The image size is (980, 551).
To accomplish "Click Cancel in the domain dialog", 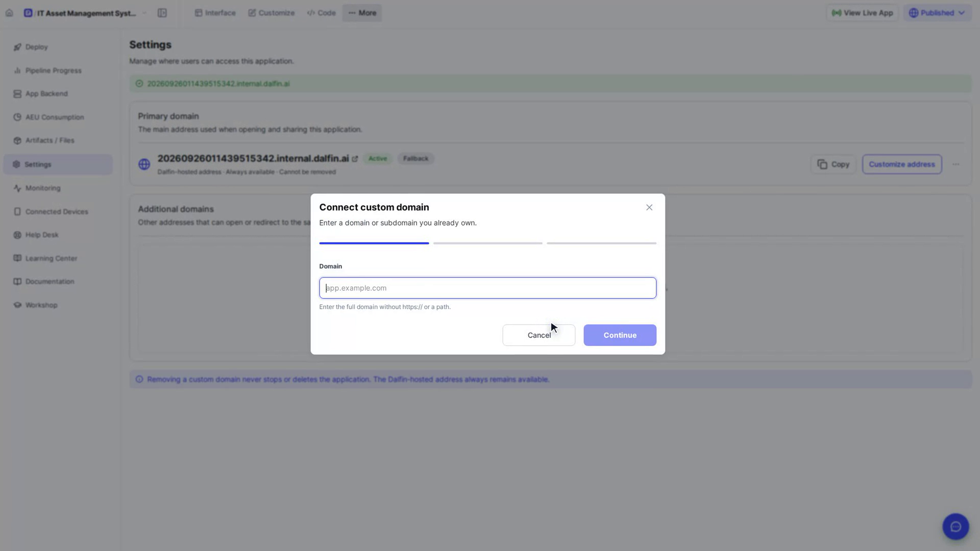I will (x=538, y=335).
